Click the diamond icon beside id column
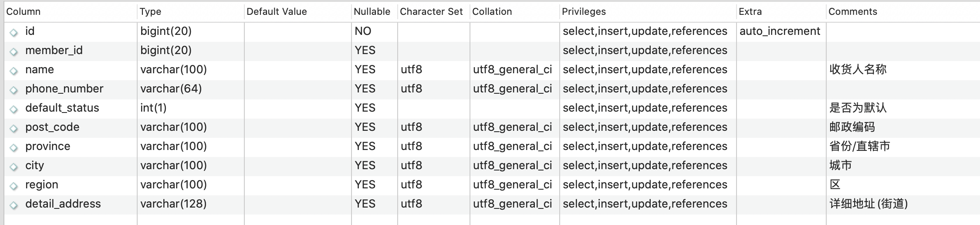This screenshot has width=980, height=225. pyautogui.click(x=14, y=32)
